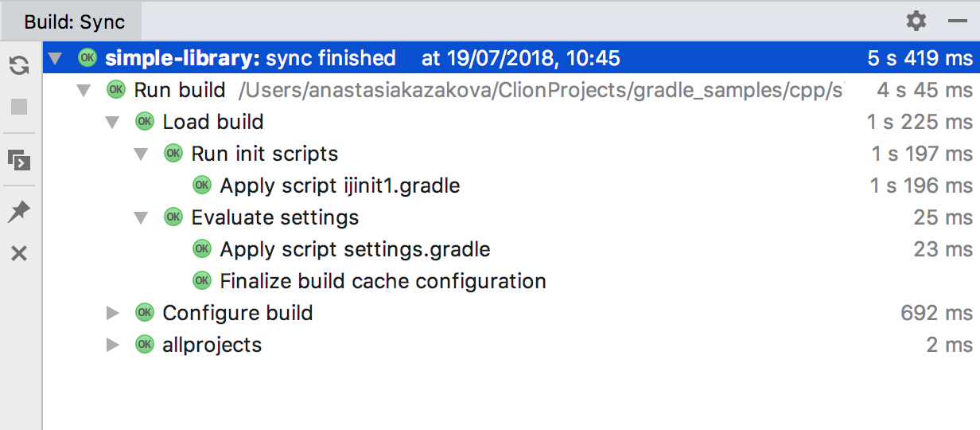Click the Run build project path text

click(x=539, y=90)
